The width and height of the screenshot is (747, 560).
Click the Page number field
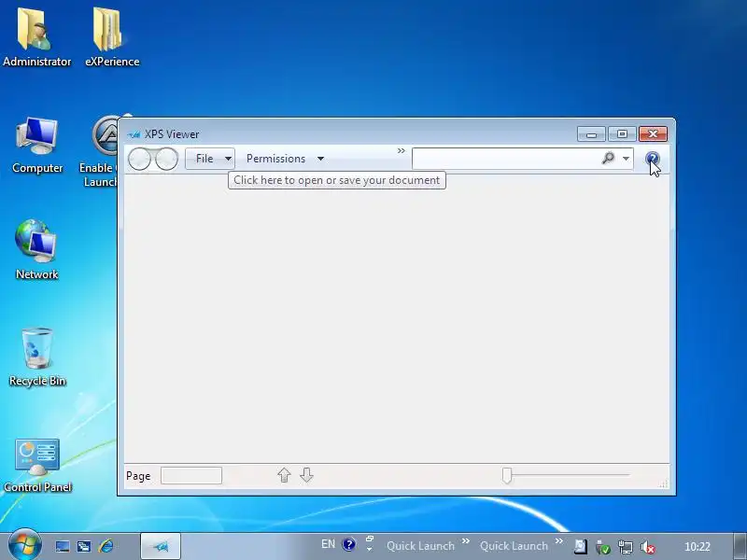191,475
